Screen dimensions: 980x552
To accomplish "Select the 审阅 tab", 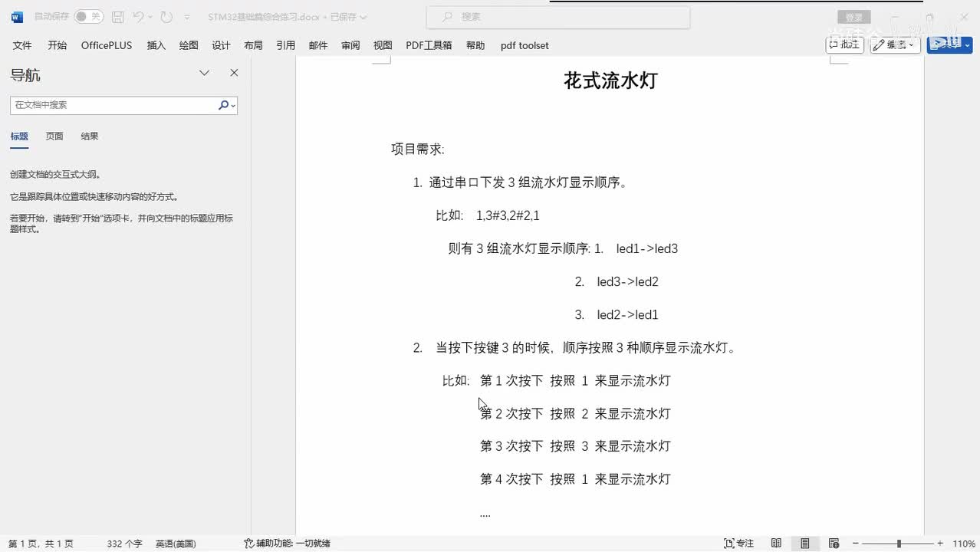I will pyautogui.click(x=350, y=45).
